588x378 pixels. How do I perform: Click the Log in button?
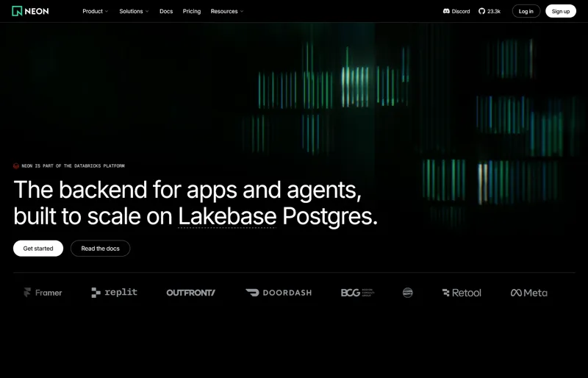coord(526,11)
